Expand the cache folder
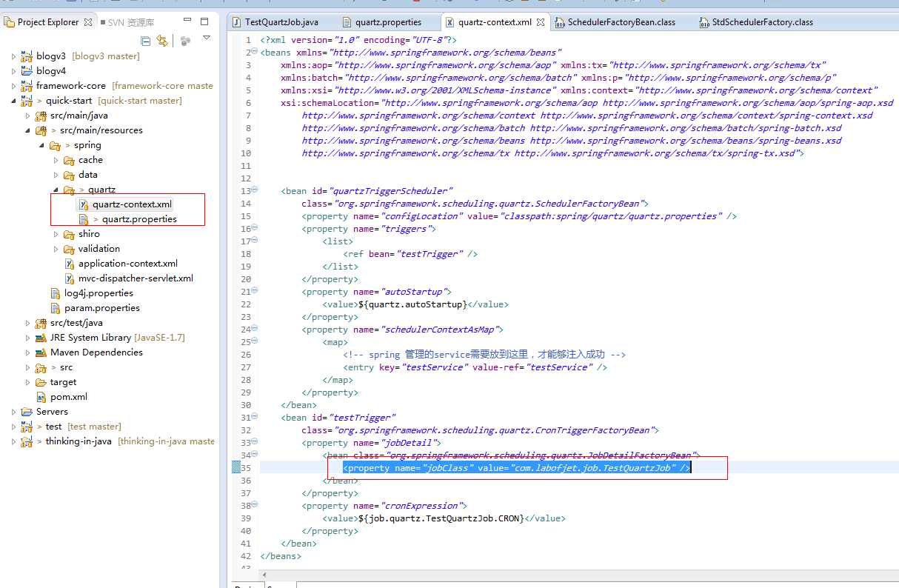899x588 pixels. [x=56, y=160]
